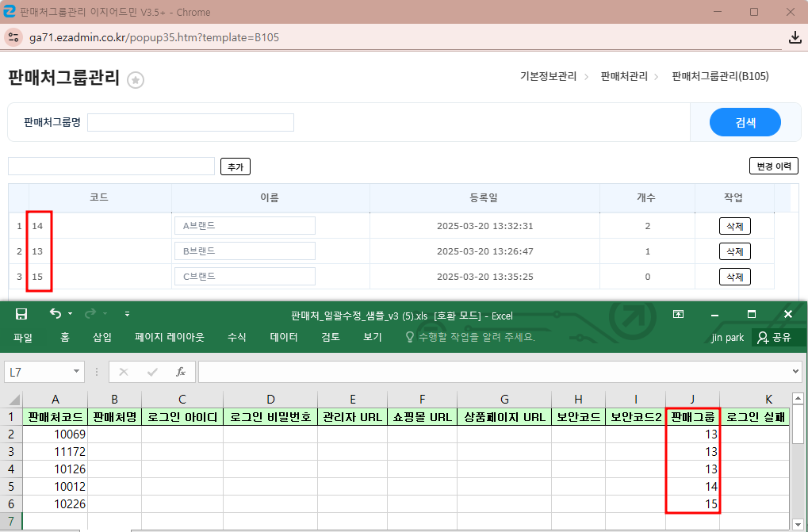Open the Customize Quick Access Toolbar dropdown
The height and width of the screenshot is (532, 808).
click(127, 314)
